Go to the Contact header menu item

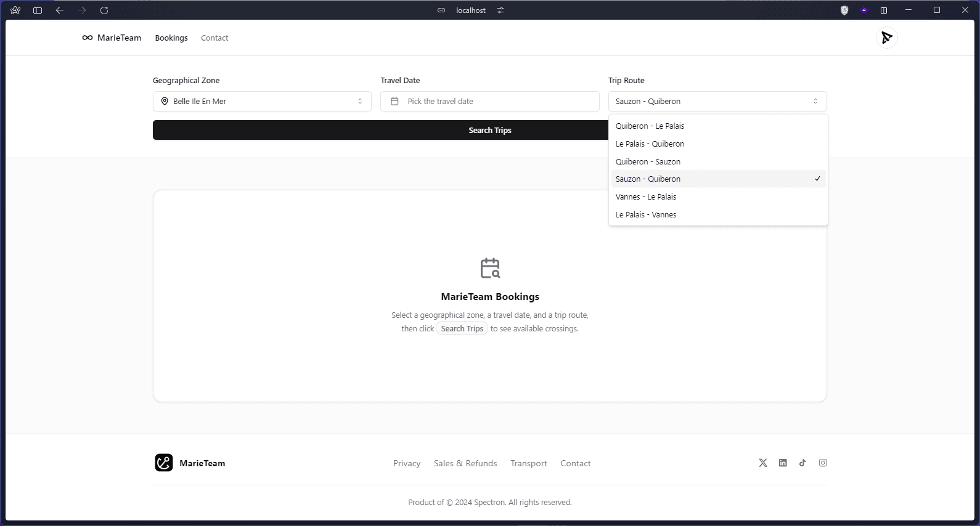214,38
